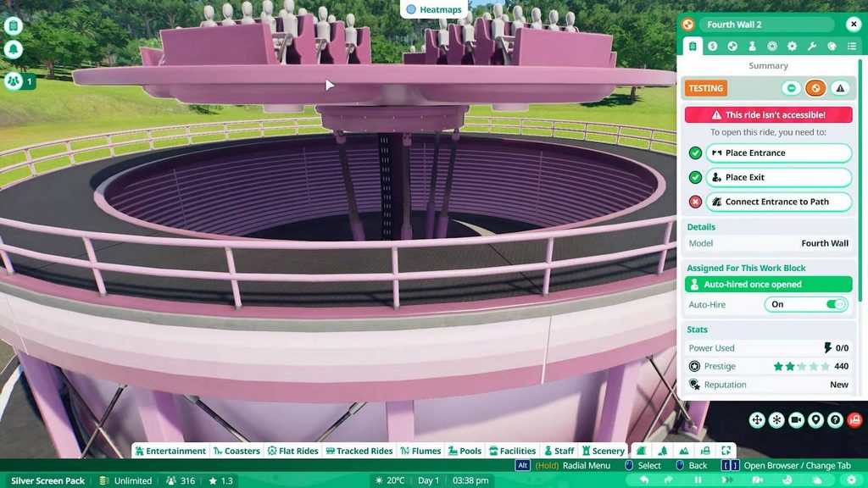The width and height of the screenshot is (868, 488).
Task: Click the Silver Screen Pack park name
Action: [x=47, y=481]
